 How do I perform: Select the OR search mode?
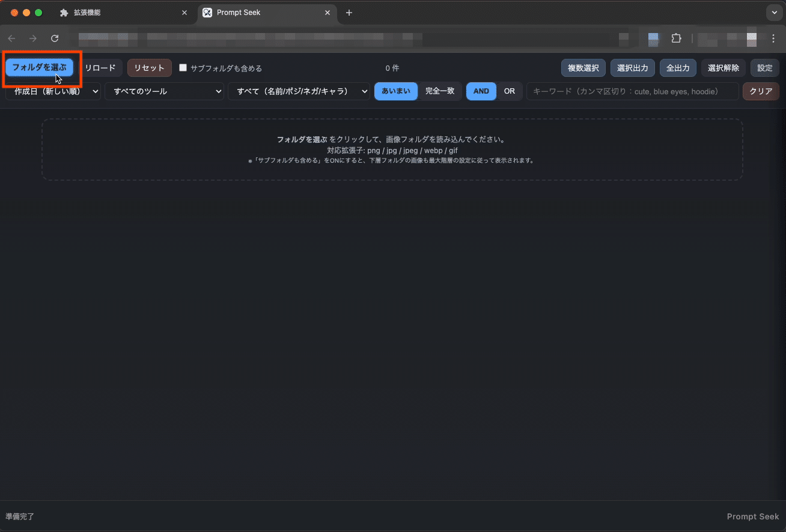510,91
